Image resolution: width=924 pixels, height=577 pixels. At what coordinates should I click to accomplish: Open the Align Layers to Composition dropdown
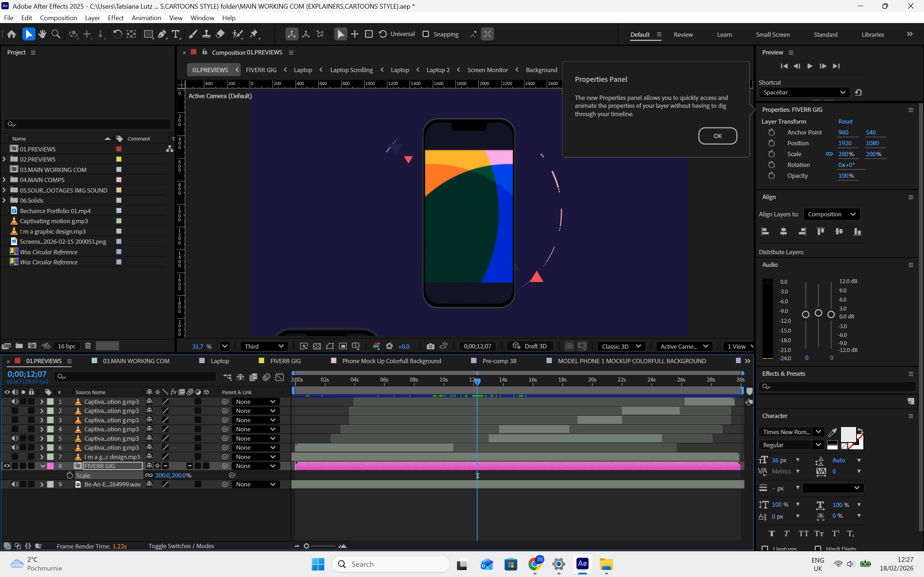831,214
